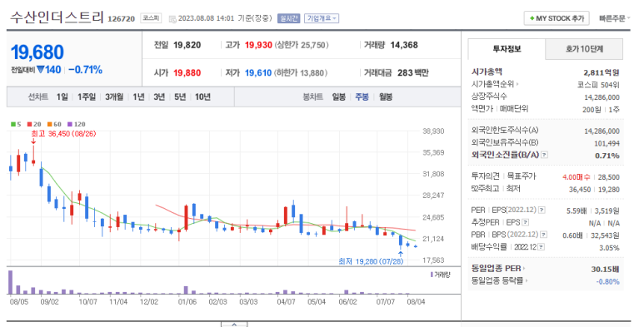Select the 10년 line chart period
Screen dimensions: 644x327
(203, 97)
